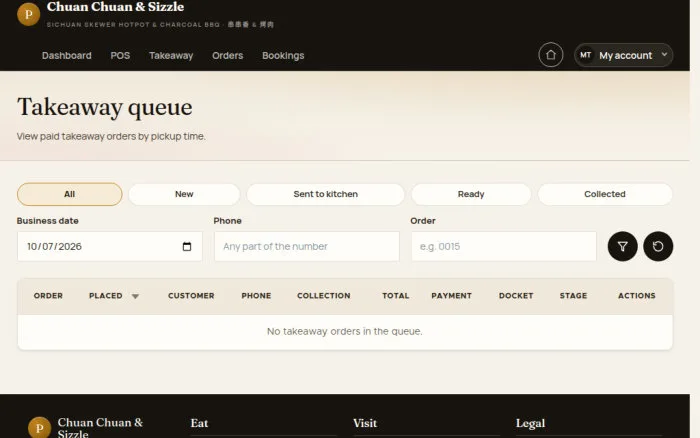The image size is (700, 438).
Task: Expand the My account dropdown
Action: 624,55
